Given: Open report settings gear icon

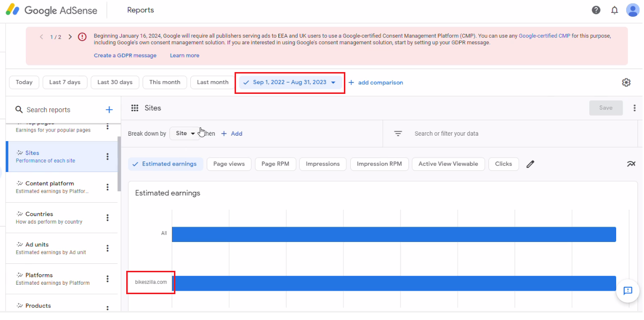Looking at the screenshot, I should coord(626,82).
